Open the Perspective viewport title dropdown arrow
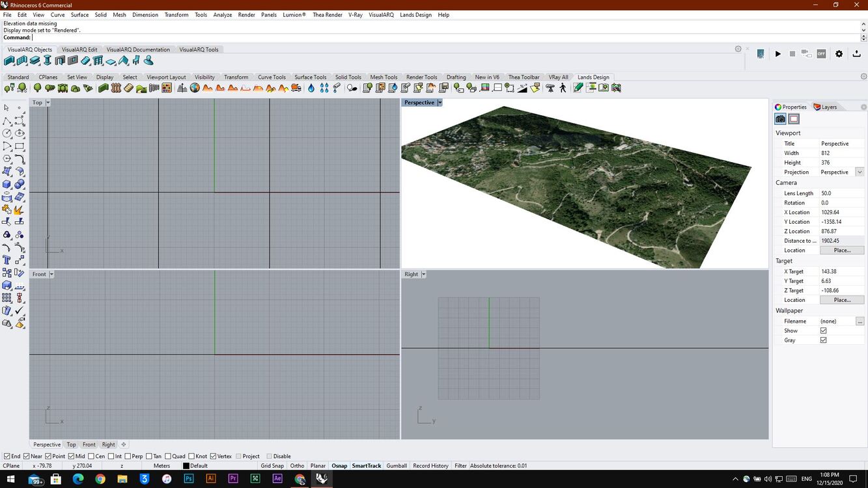The width and height of the screenshot is (868, 488). point(440,103)
